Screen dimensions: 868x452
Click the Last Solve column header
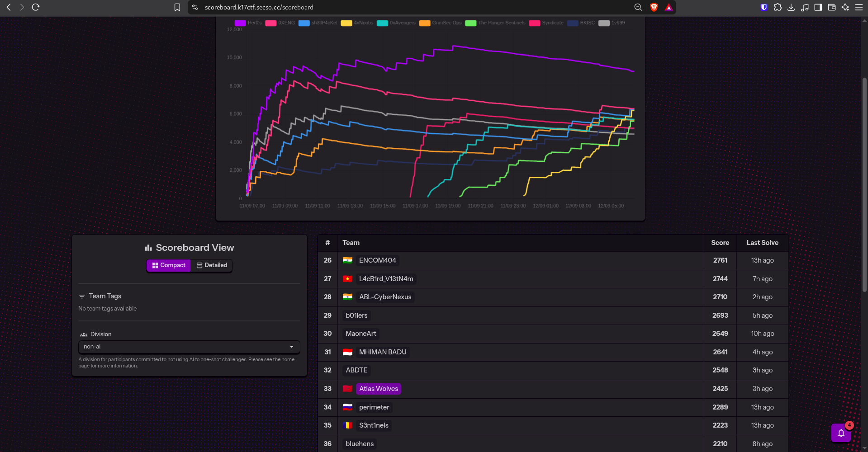tap(763, 243)
